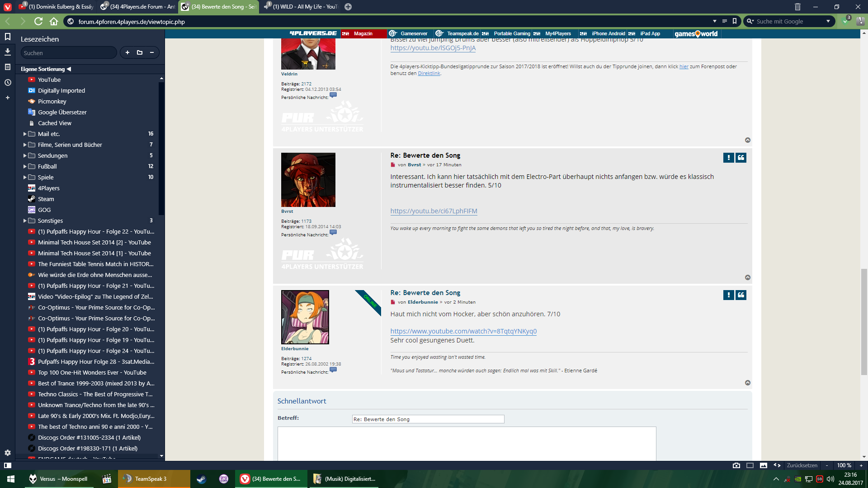Click the Direktlink in Veldrin's signature

429,73
